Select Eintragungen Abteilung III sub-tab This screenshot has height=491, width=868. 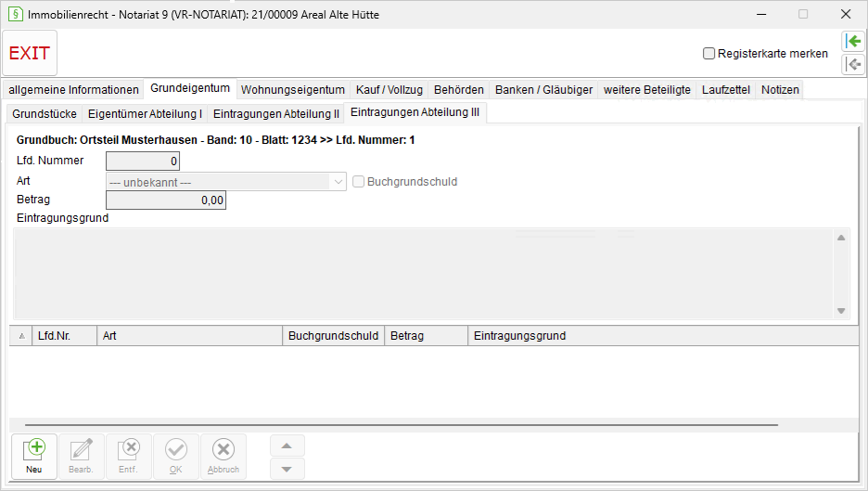[x=415, y=112]
